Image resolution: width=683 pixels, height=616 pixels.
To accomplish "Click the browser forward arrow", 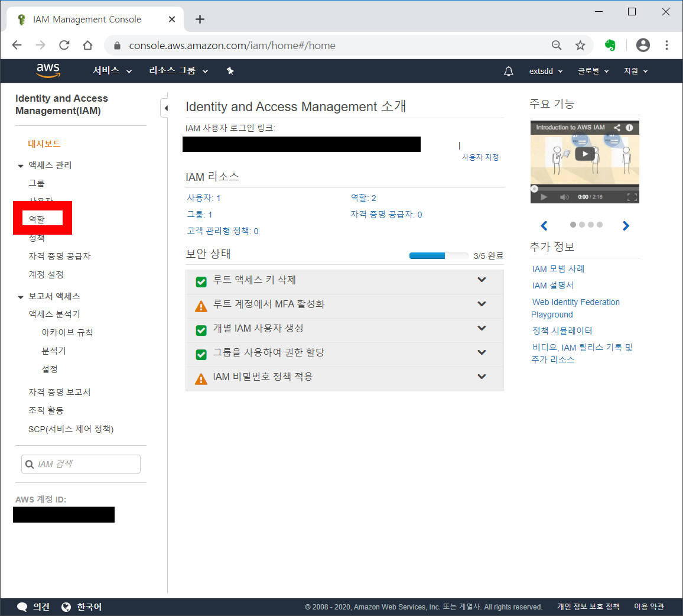I will (x=41, y=45).
